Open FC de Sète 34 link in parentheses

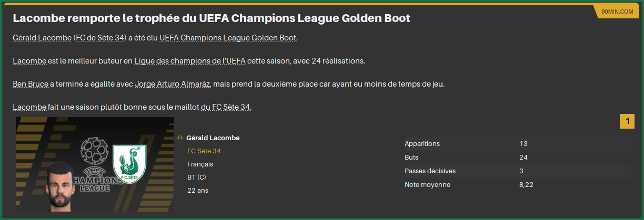[x=100, y=38]
